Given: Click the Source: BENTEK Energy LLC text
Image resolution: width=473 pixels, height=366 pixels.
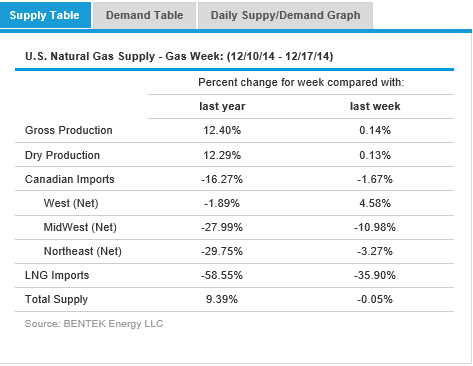Looking at the screenshot, I should coord(94,324).
